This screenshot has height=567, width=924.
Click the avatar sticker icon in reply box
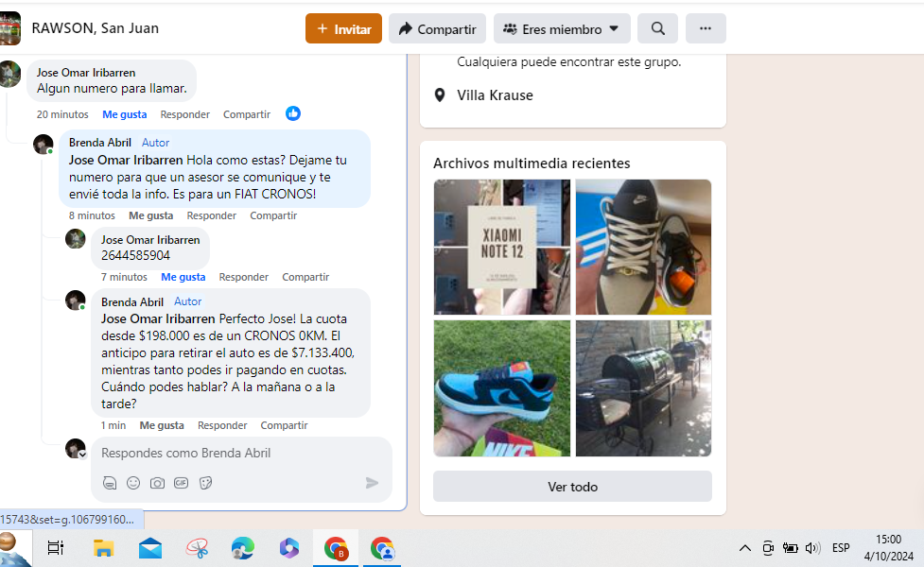tap(110, 484)
